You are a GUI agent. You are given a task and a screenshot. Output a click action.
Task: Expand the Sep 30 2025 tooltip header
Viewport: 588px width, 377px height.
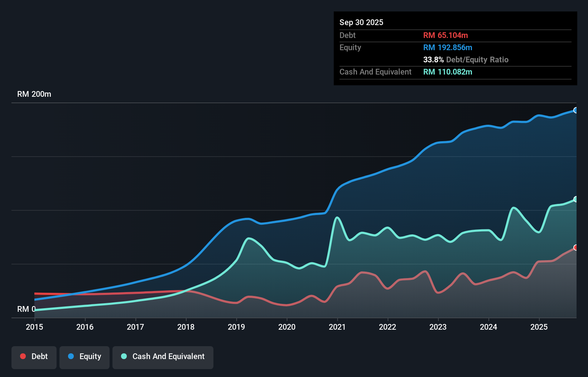pyautogui.click(x=361, y=22)
